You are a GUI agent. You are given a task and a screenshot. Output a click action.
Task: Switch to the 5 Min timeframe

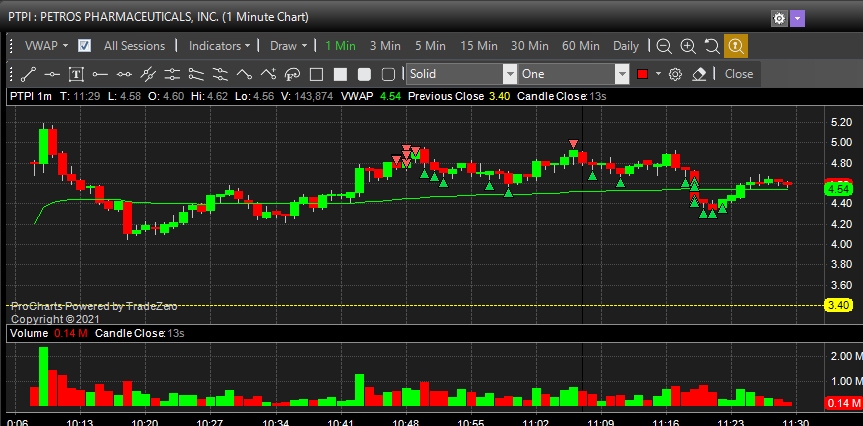pos(430,46)
